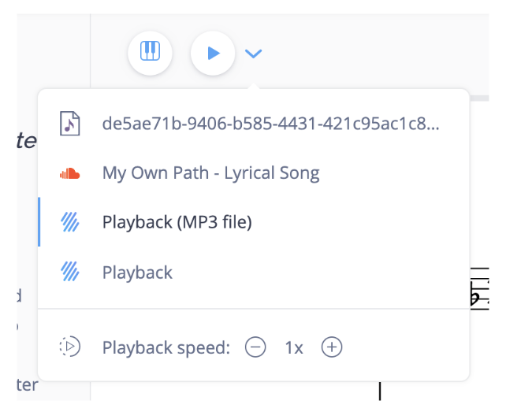Click the dashed-circle playback speed icon
Screen dimensions: 532x408
[70, 347]
